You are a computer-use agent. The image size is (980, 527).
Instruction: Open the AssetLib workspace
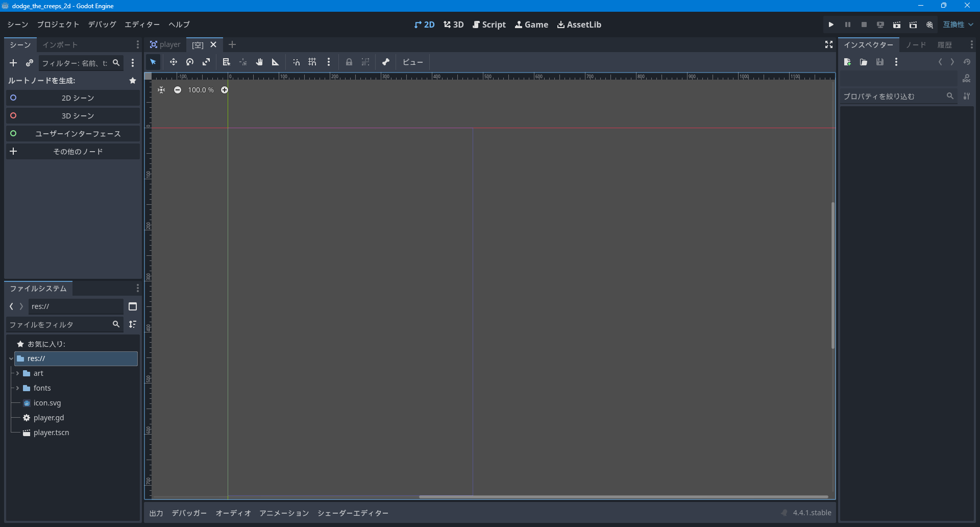(579, 25)
